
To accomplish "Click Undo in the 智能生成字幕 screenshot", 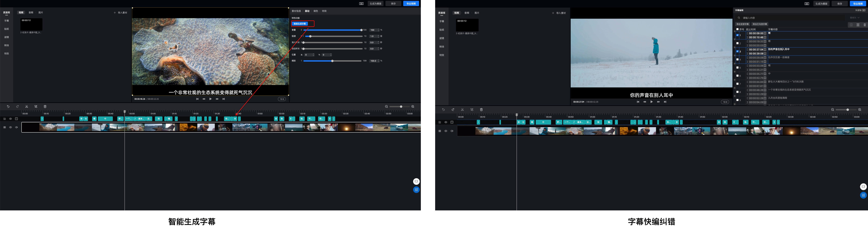I will pyautogui.click(x=8, y=107).
